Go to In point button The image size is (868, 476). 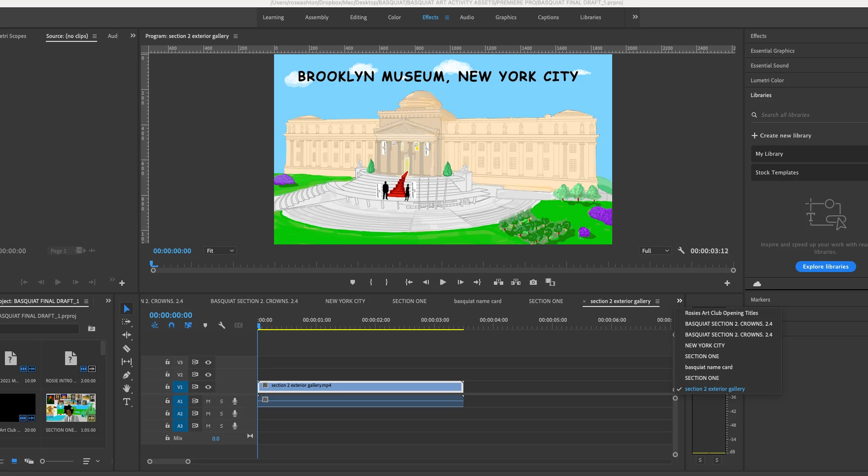pos(409,282)
